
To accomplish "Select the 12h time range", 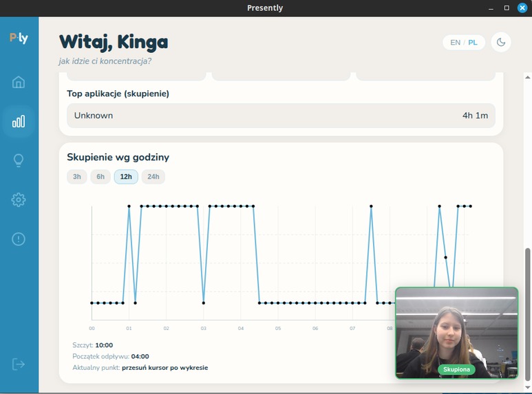I will click(126, 177).
